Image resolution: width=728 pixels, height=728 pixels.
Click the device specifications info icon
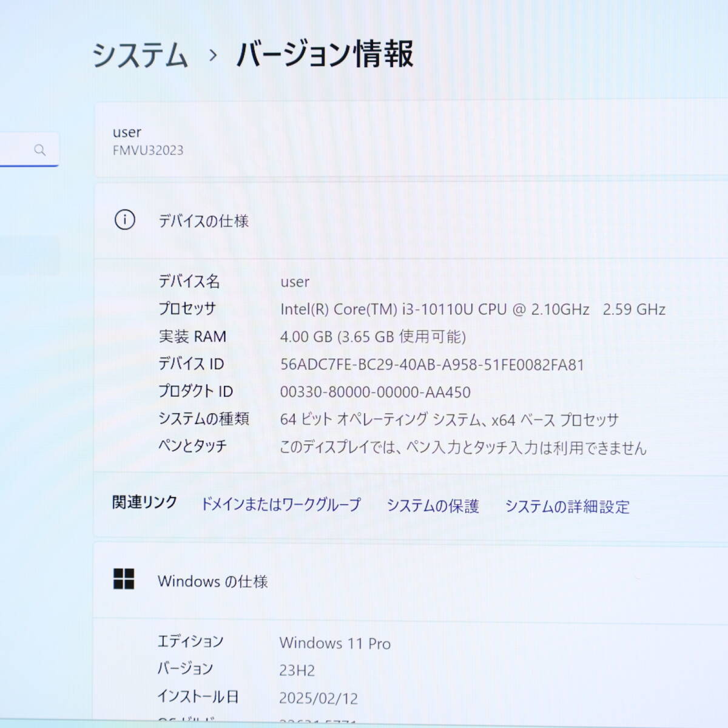[125, 220]
